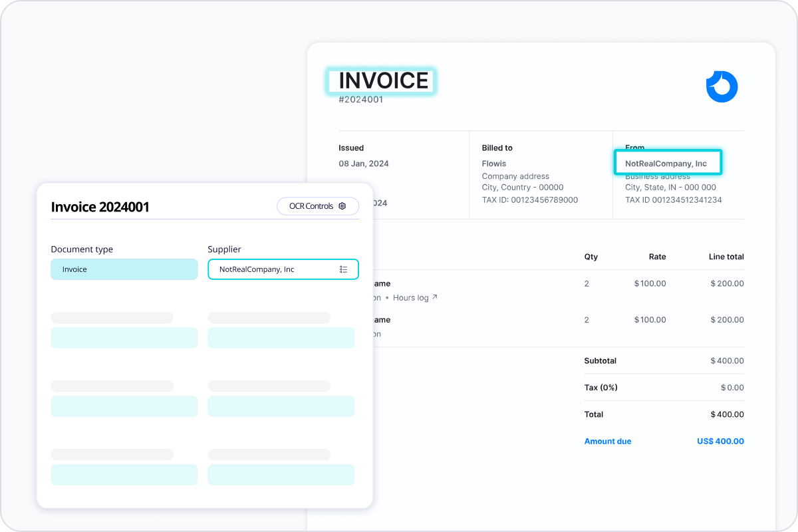Click the Document type field showing Invoice
The image size is (798, 532).
point(124,269)
